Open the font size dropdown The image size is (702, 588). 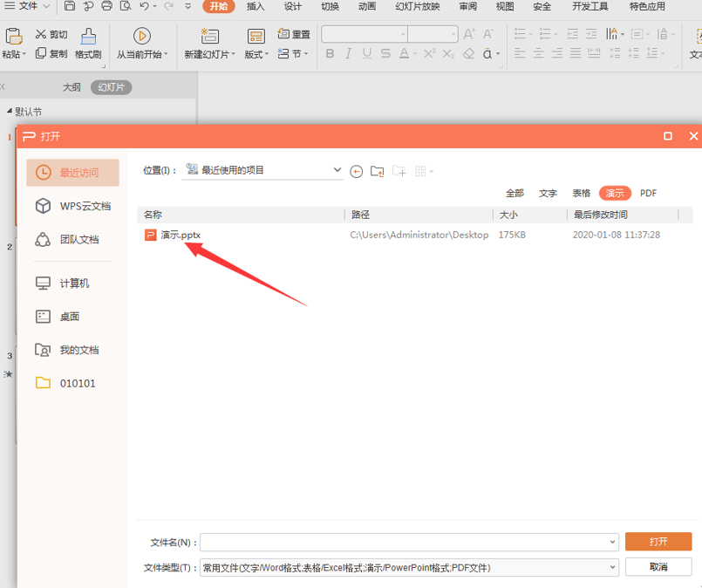(453, 34)
